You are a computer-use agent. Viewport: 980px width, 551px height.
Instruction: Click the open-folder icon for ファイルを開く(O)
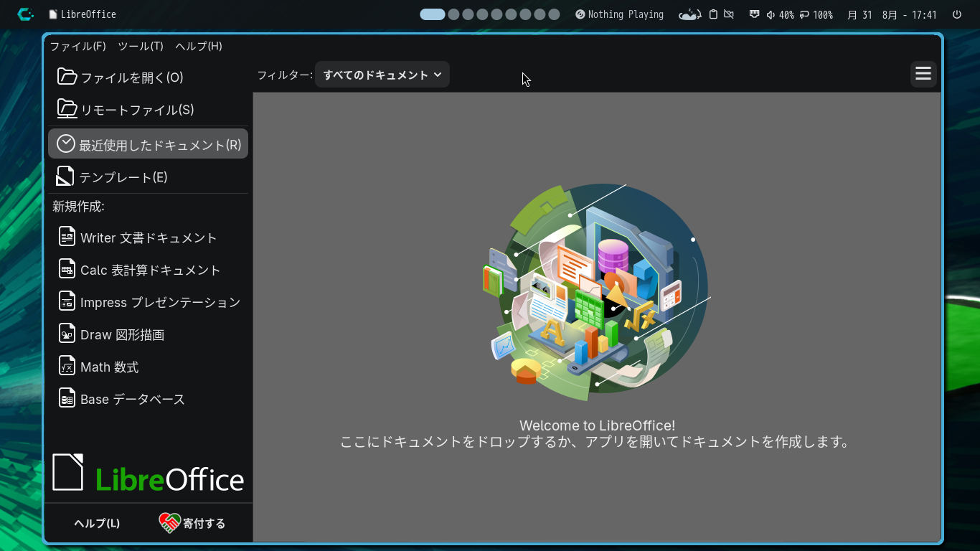click(67, 77)
